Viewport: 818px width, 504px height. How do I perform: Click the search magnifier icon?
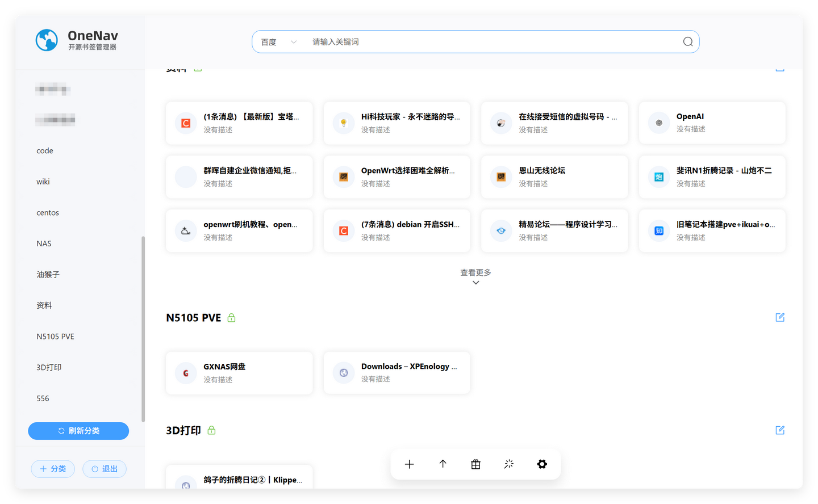tap(687, 41)
